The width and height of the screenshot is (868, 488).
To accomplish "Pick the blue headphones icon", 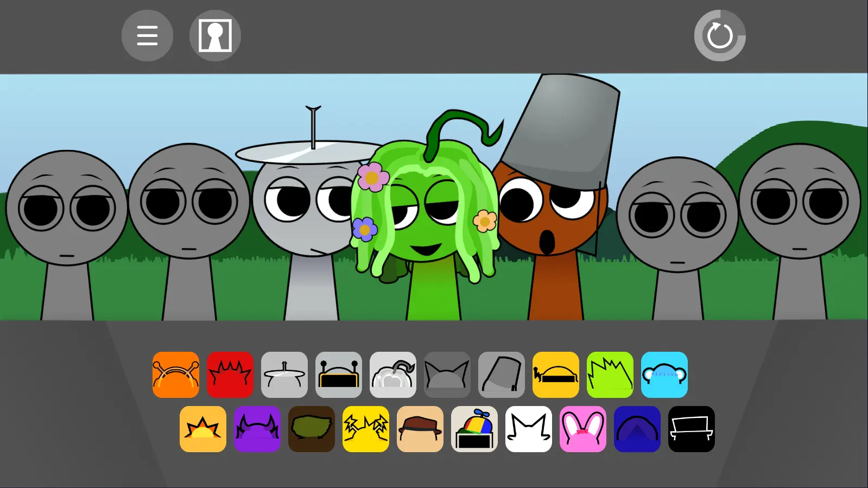I will (664, 375).
